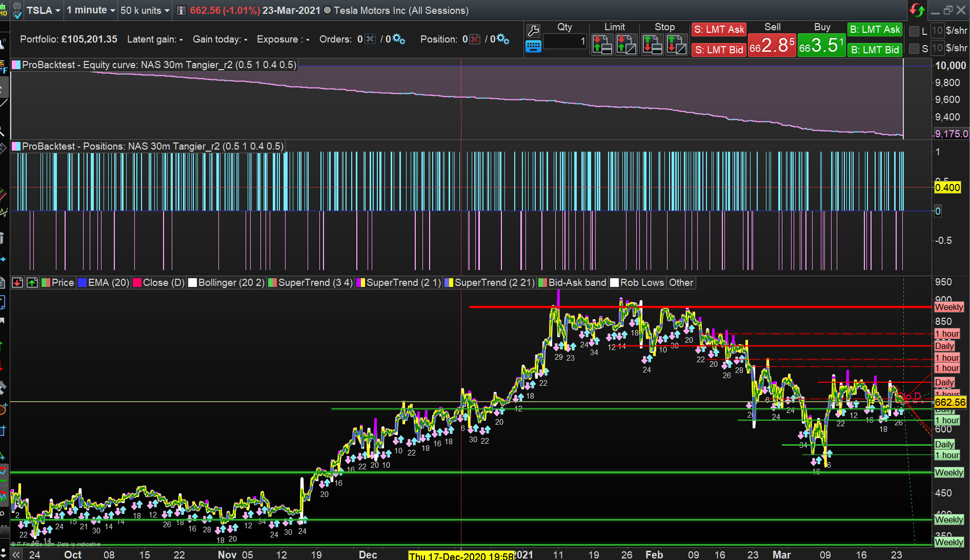Select the SuperTrend (3 4) indicator label
This screenshot has width=970, height=560.
[x=315, y=283]
